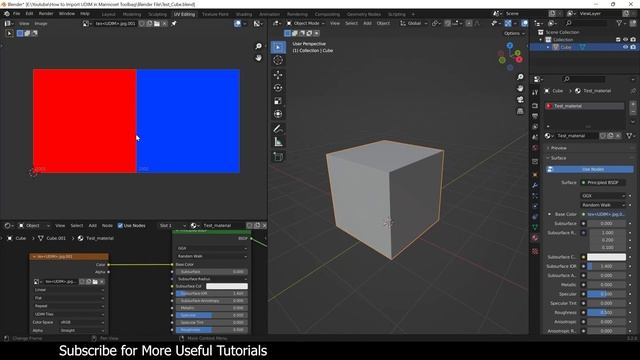This screenshot has height=360, width=640.
Task: Open Slot 1 dropdown in node editor
Action: [x=172, y=225]
